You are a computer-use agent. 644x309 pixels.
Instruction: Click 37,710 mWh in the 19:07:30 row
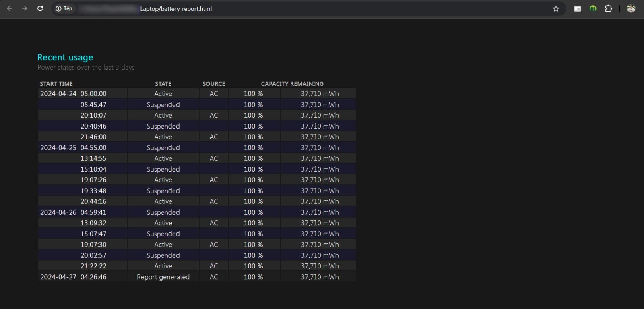point(320,245)
